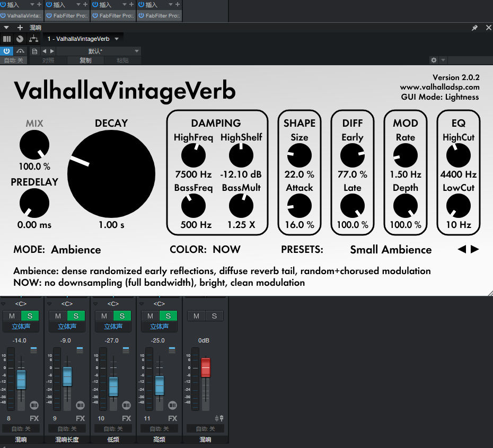Click the output icon on the 0dB channel
493x448 pixels.
pyautogui.click(x=219, y=418)
